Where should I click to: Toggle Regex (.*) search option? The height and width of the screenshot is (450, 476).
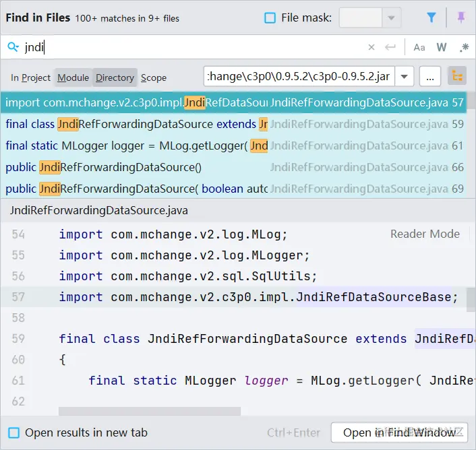[464, 47]
